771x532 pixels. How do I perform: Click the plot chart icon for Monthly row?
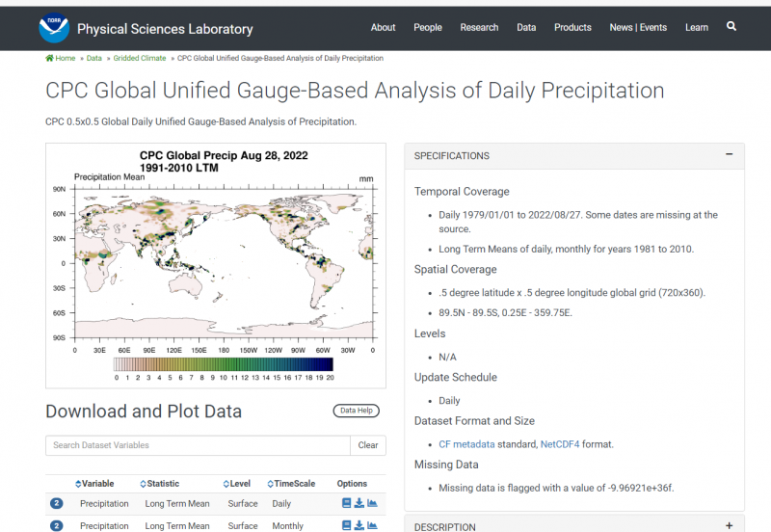pyautogui.click(x=372, y=525)
